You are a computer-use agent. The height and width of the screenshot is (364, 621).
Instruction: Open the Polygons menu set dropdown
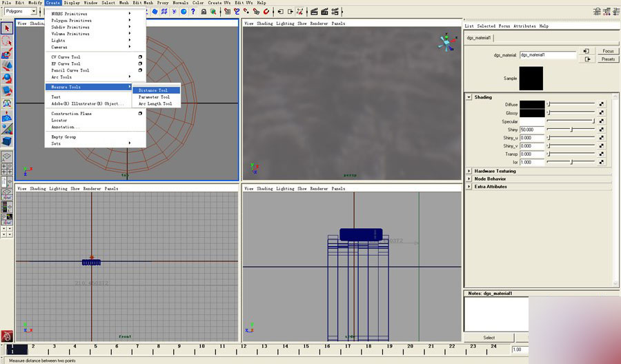point(33,12)
